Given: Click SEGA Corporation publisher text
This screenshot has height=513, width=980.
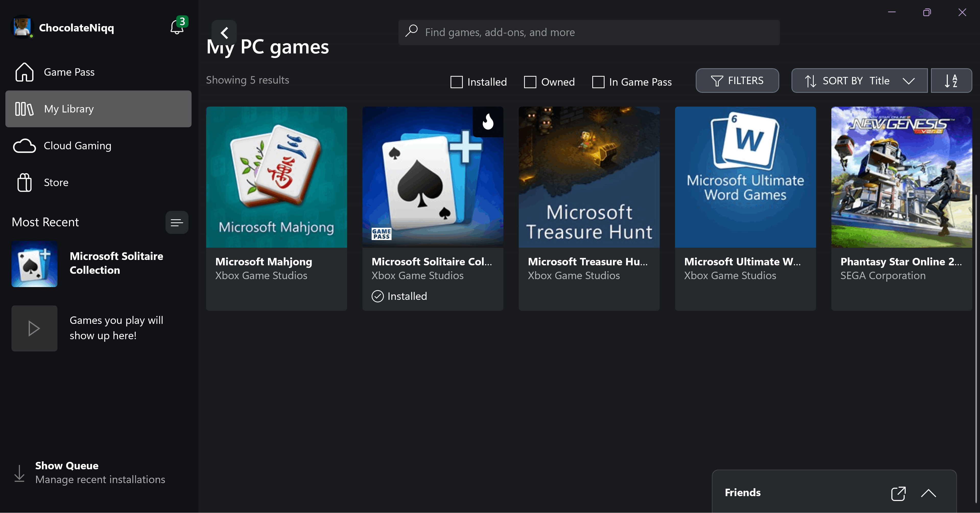Looking at the screenshot, I should click(883, 275).
